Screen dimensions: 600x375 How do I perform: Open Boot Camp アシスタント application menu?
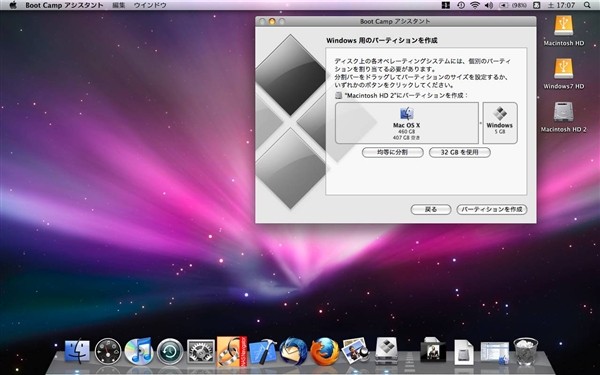point(64,5)
